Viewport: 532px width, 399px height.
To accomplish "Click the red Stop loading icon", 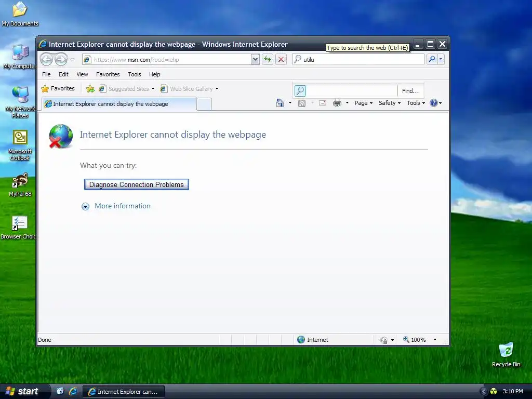I will point(281,60).
